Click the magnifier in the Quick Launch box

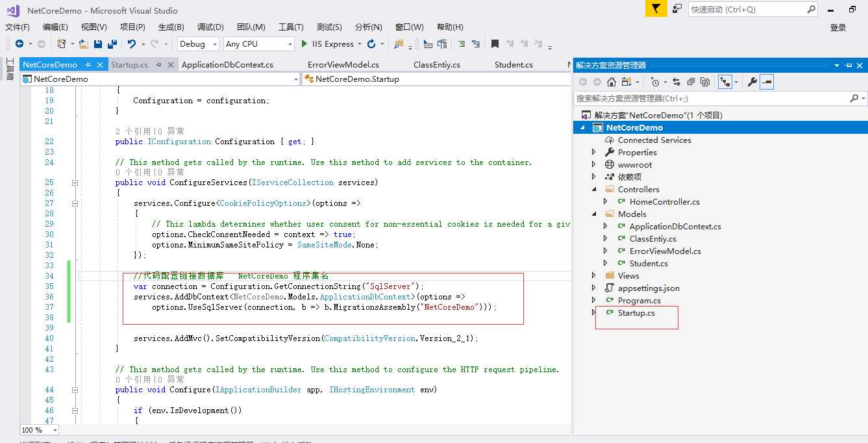[811, 9]
